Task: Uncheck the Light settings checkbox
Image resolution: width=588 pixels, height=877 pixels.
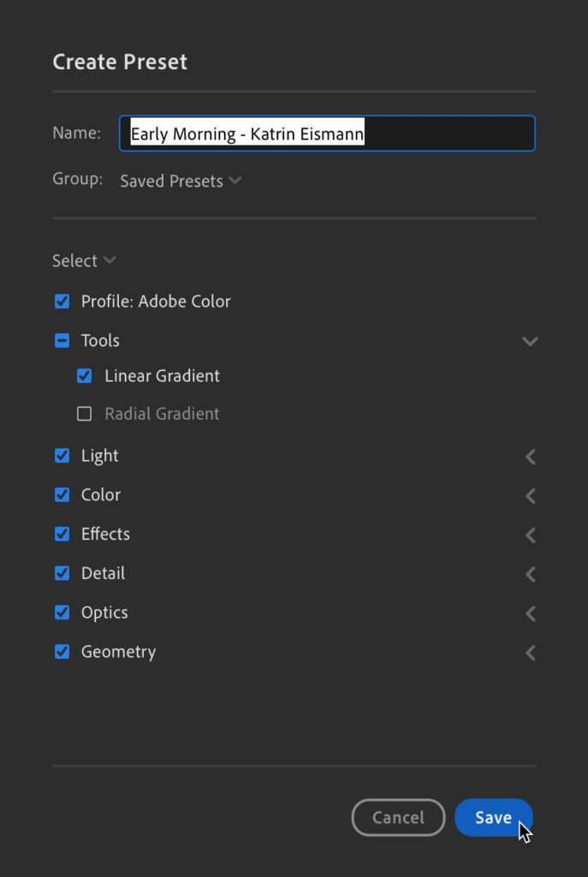Action: [x=62, y=456]
